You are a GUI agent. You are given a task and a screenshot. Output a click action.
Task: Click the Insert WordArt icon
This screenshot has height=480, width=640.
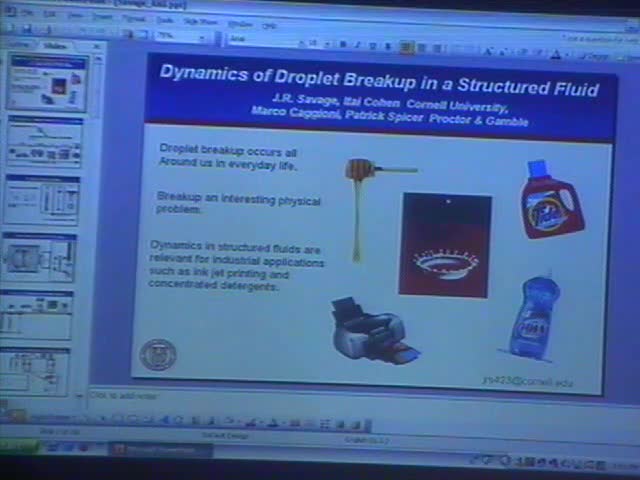coord(164,420)
